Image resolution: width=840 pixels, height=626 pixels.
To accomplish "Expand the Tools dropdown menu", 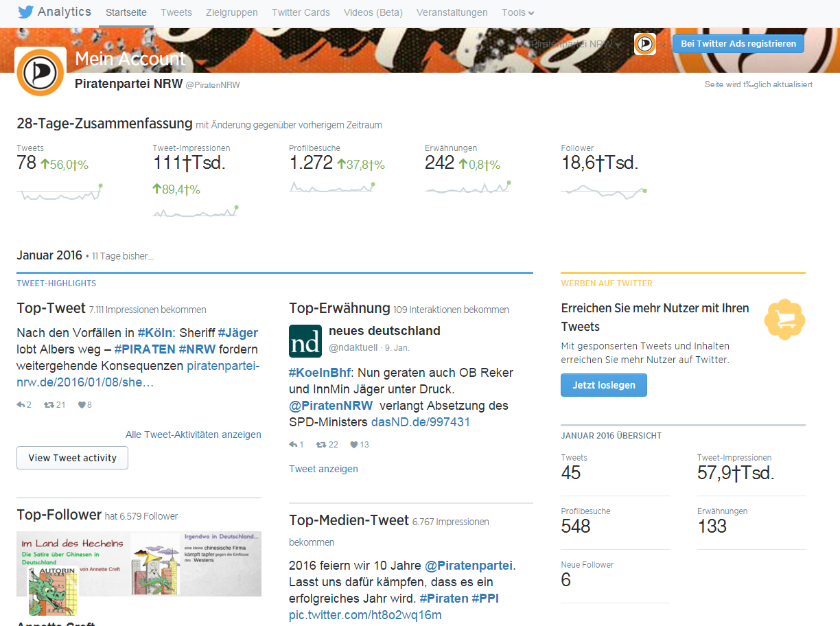I will [517, 12].
